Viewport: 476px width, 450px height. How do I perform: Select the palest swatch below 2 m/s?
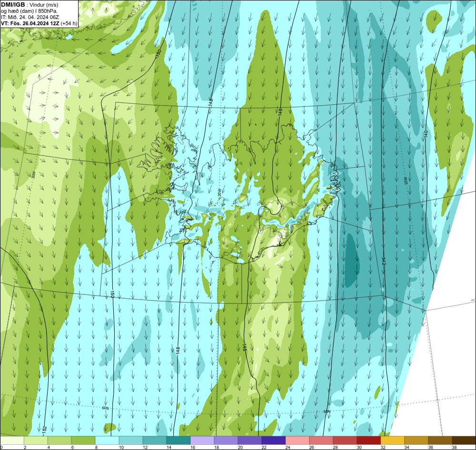click(12, 440)
